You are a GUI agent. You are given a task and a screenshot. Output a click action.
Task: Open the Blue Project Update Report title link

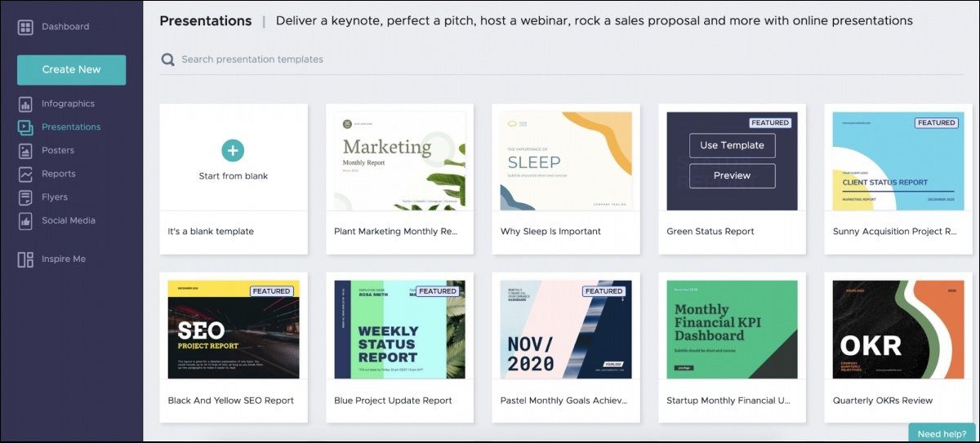click(393, 401)
